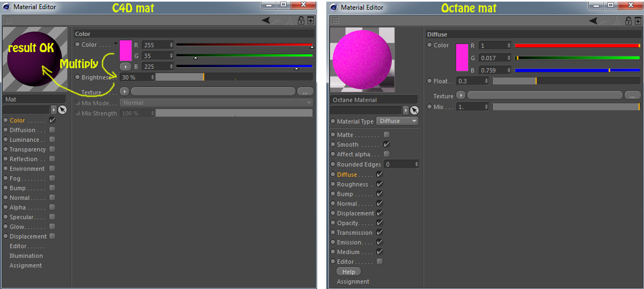Open the greyed-out Mix Mode Normal dropdown

click(x=217, y=103)
